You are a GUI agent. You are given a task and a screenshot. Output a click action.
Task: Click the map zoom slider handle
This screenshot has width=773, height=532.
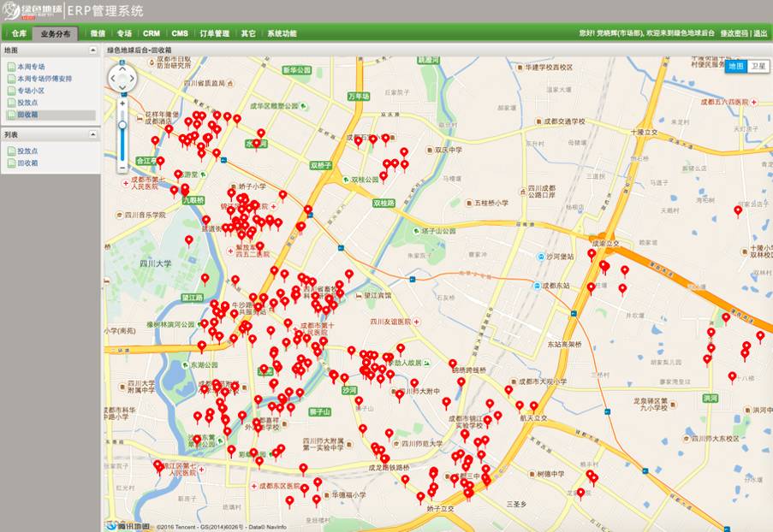(122, 125)
